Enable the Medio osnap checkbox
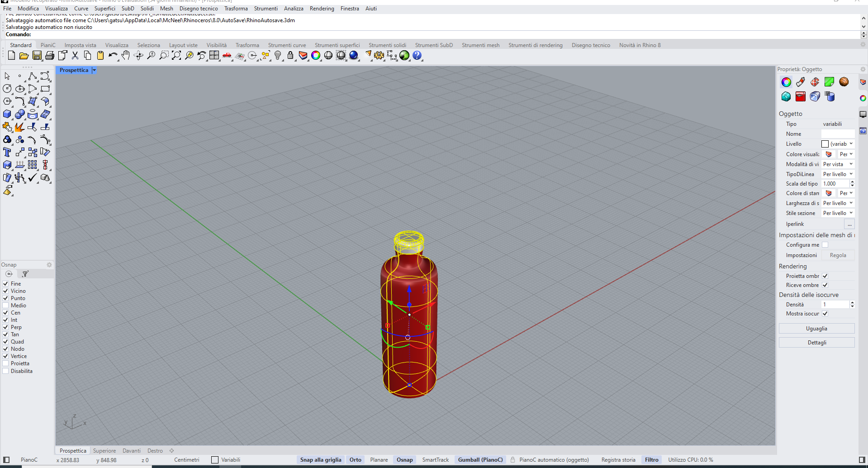This screenshot has height=468, width=868. click(x=6, y=306)
